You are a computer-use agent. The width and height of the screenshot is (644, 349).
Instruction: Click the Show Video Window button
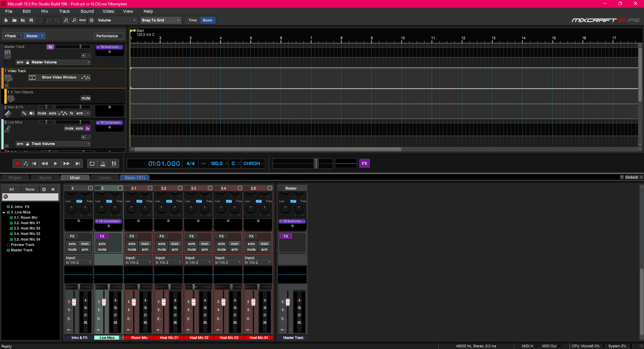(59, 78)
